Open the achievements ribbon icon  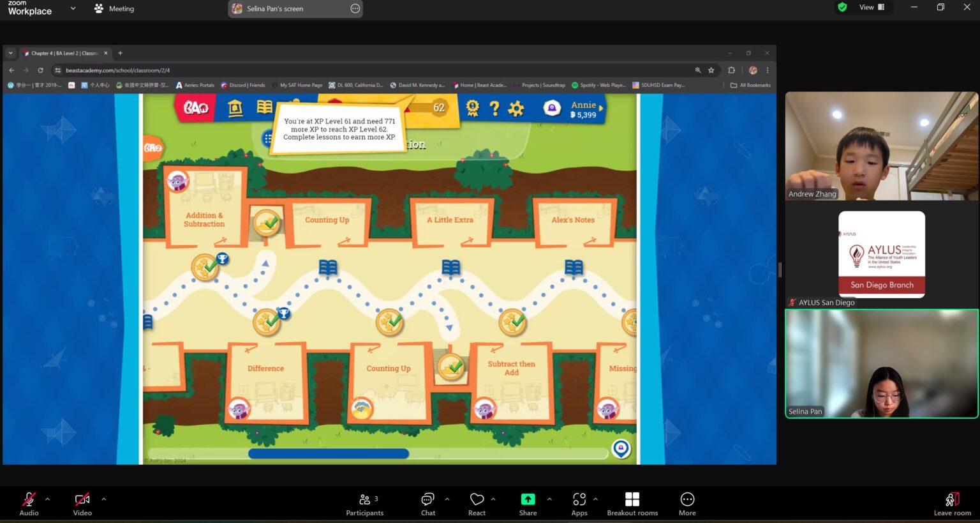(472, 109)
